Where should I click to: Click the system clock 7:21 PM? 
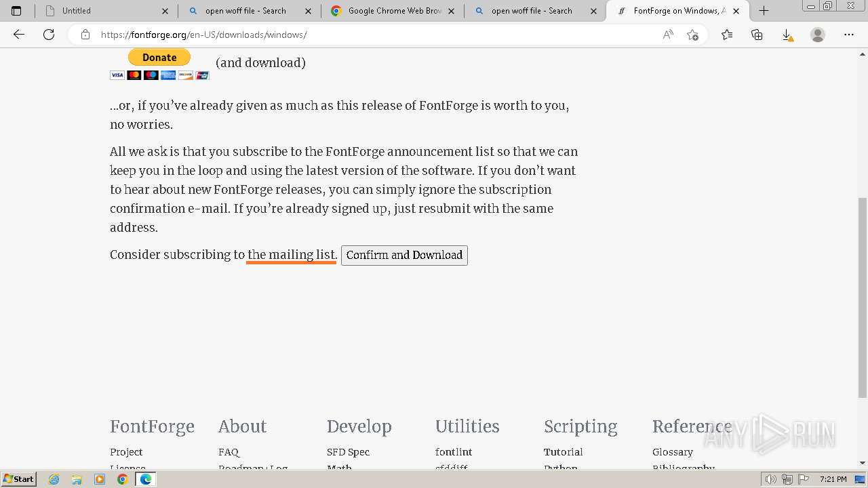pyautogui.click(x=833, y=479)
